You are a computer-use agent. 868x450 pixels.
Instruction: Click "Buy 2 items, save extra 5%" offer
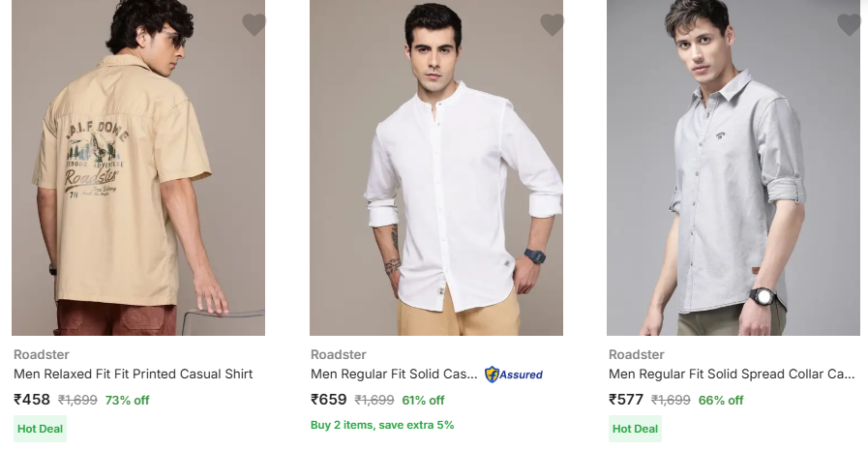click(x=382, y=425)
